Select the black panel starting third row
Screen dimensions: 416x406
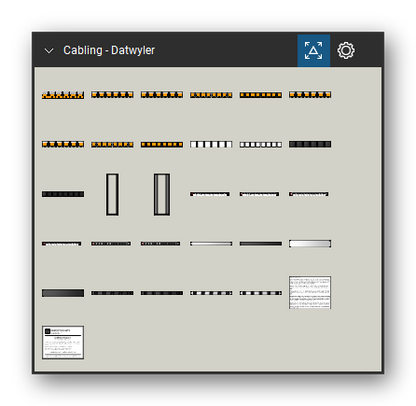click(x=63, y=194)
